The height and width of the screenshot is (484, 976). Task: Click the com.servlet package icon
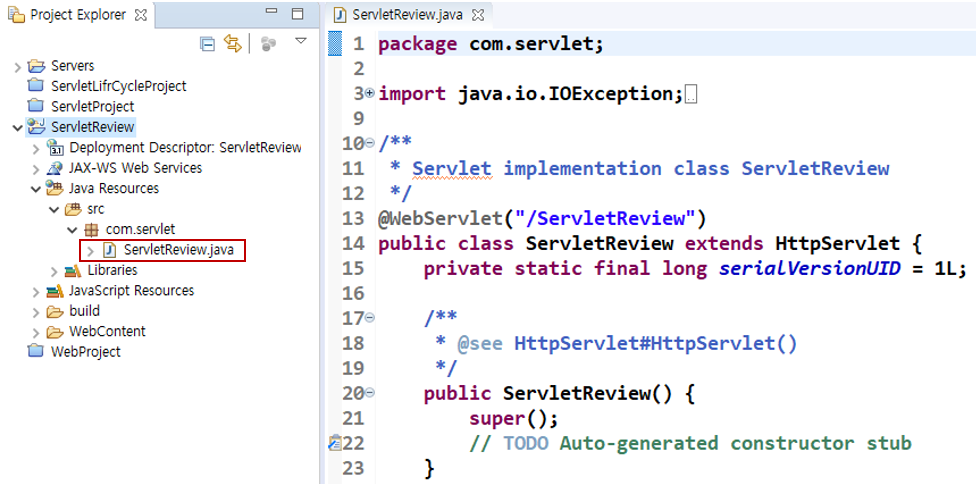tap(92, 230)
